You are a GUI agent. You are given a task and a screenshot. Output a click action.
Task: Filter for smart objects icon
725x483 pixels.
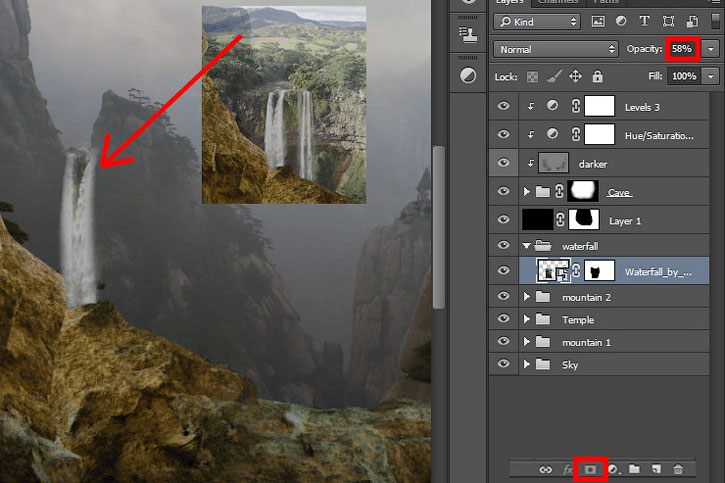click(692, 21)
